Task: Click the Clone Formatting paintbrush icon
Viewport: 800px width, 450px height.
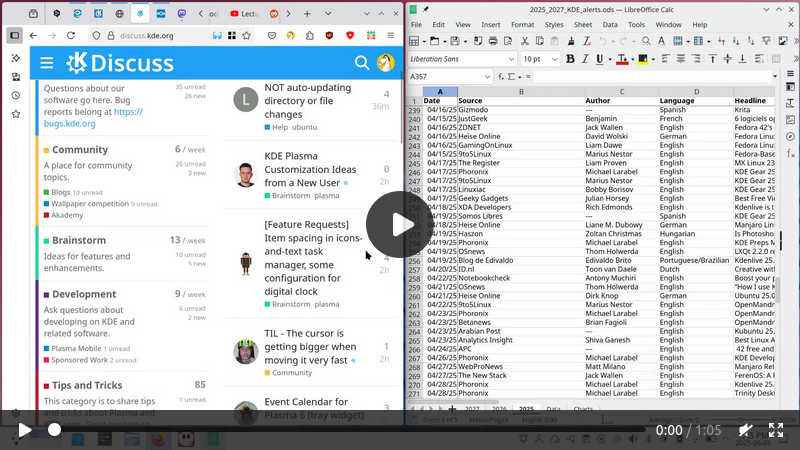Action: pyautogui.click(x=571, y=41)
